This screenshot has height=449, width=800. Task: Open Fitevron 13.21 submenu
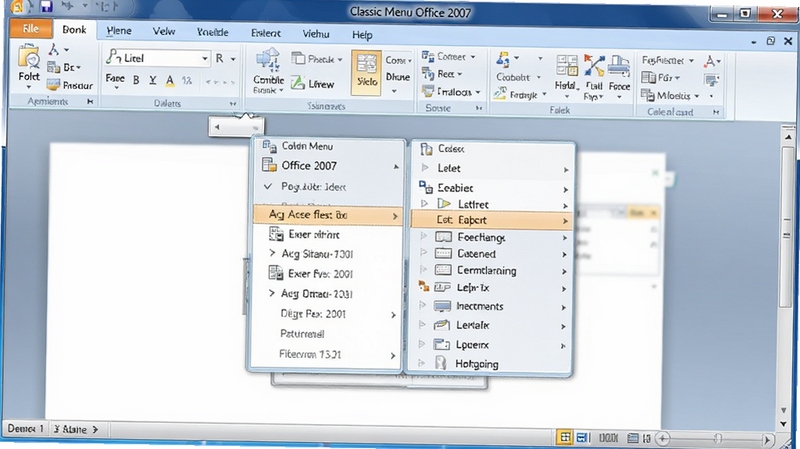(327, 354)
